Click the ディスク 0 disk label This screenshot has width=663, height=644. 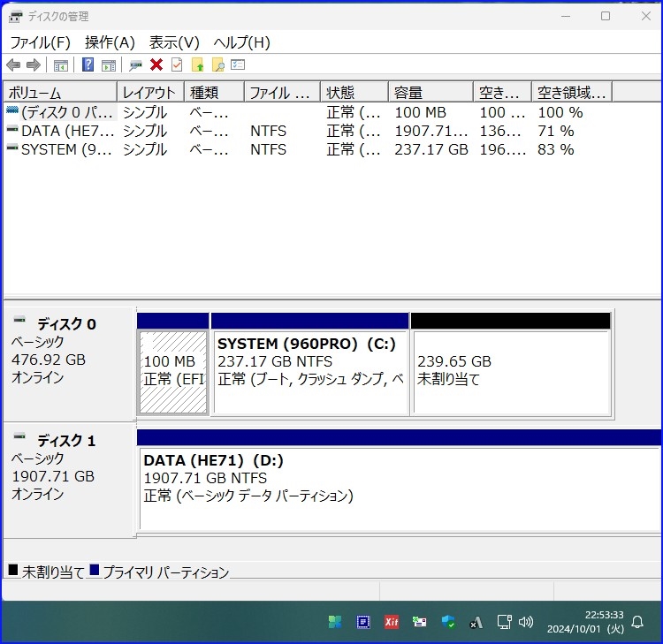(66, 324)
